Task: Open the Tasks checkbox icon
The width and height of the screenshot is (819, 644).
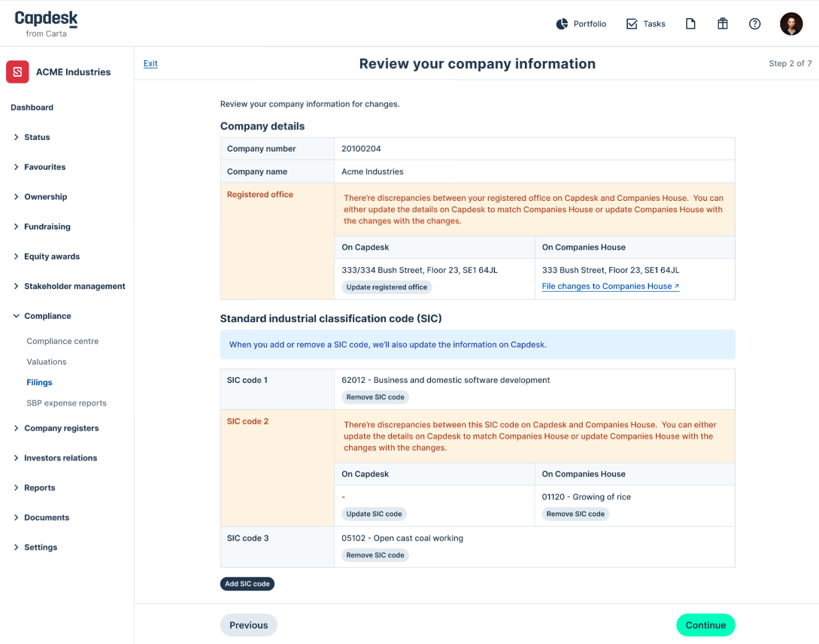Action: pyautogui.click(x=632, y=24)
